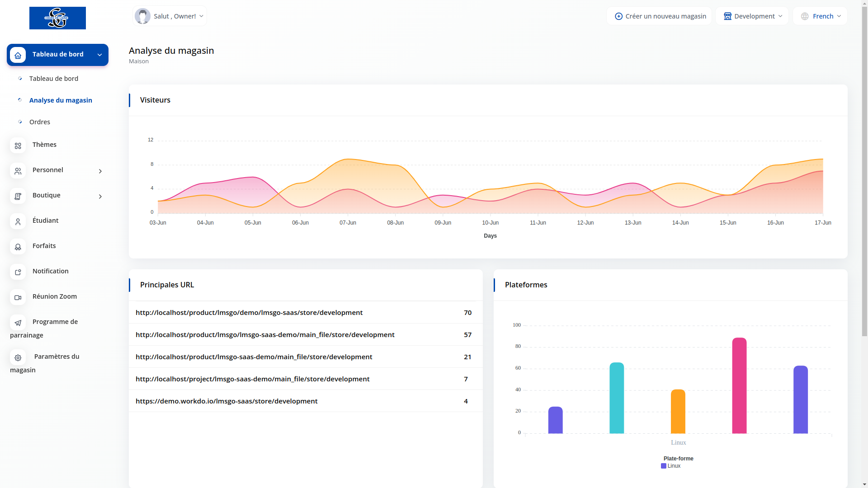Click the Programme de parrainage paper-plane icon
868x488 pixels.
pyautogui.click(x=18, y=323)
